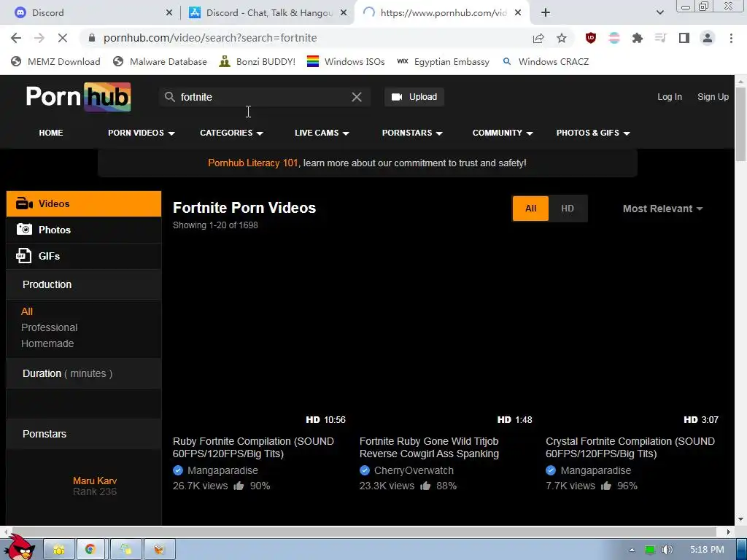Open the Extensions puzzle piece menu
Screen dimensions: 747x560
(x=638, y=38)
